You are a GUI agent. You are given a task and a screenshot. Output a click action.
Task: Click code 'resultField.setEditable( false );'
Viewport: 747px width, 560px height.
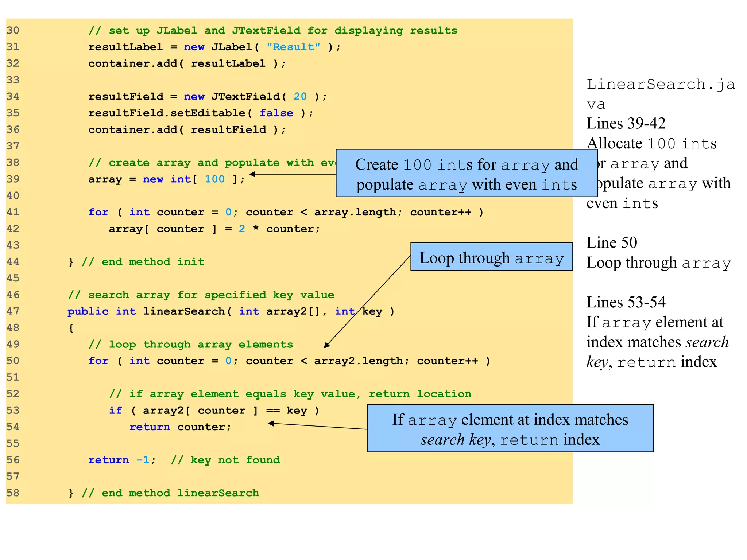point(201,113)
